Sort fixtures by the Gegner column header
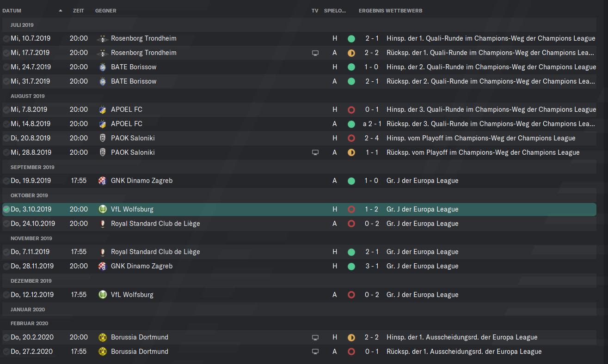Screen dimensions: 608x364 click(106, 11)
